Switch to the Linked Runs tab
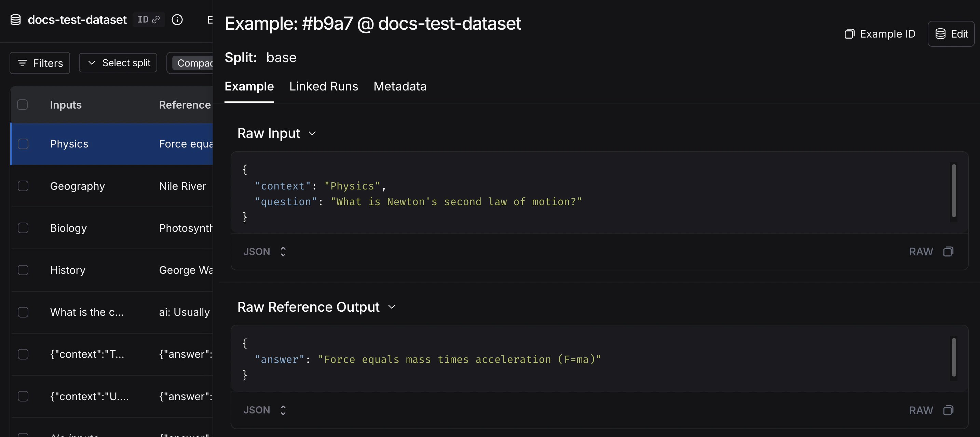Viewport: 980px width, 437px height. tap(323, 86)
